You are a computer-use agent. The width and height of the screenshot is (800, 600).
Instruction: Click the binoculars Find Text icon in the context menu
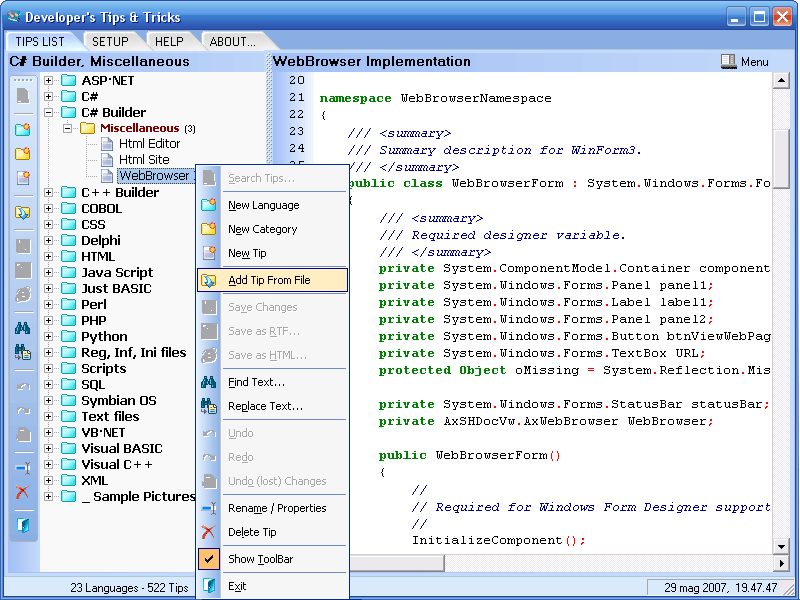click(x=210, y=382)
